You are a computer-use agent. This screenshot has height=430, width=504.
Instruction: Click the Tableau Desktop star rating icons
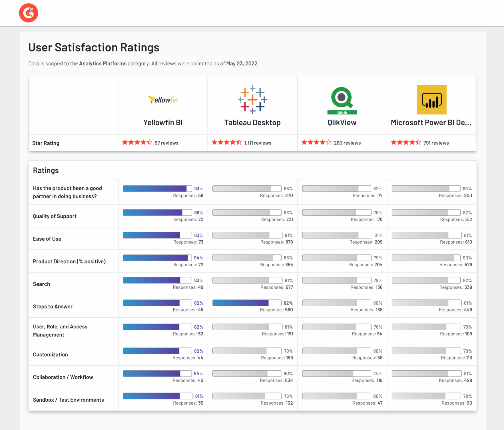pos(227,142)
